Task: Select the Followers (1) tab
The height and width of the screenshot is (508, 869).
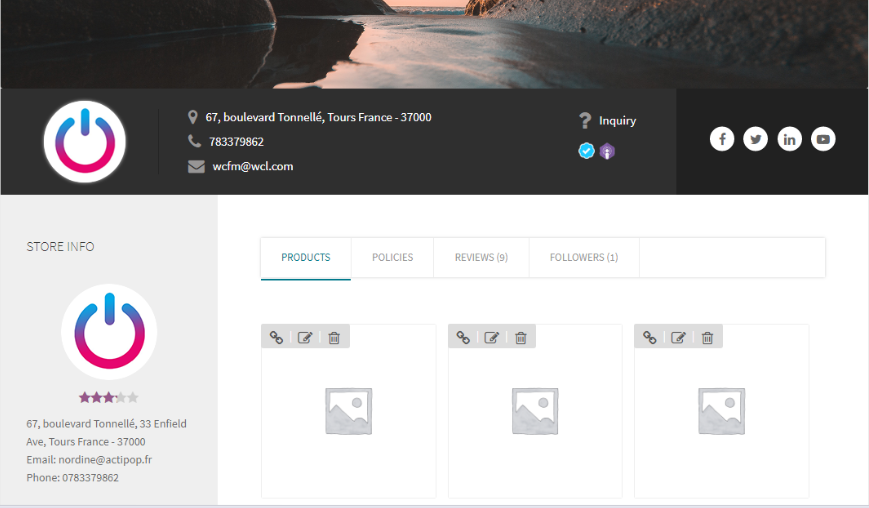Action: click(x=583, y=258)
